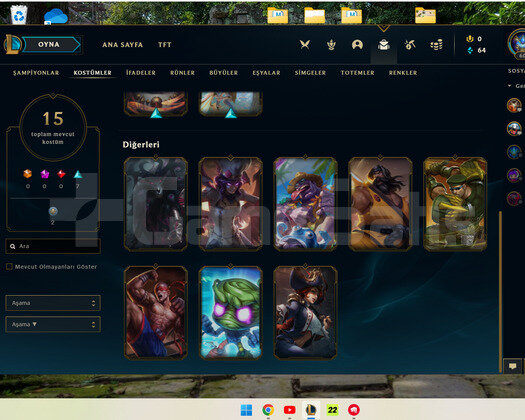Enable Mevcut Olmayanları Göster checkbox
525x420 pixels.
pyautogui.click(x=9, y=267)
